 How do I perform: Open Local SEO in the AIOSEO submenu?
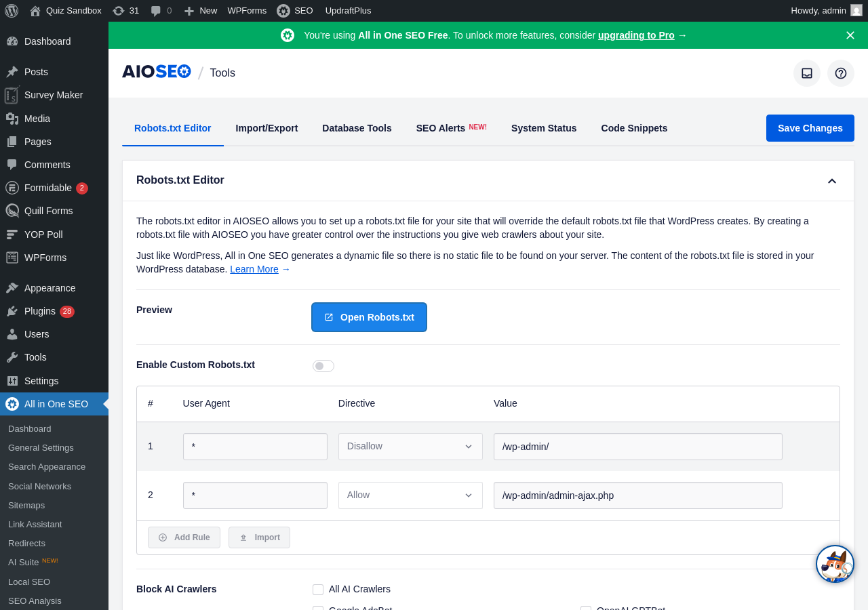point(29,582)
